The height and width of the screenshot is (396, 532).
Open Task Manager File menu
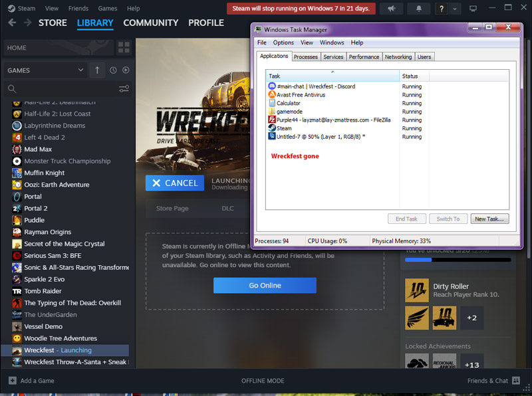click(261, 43)
